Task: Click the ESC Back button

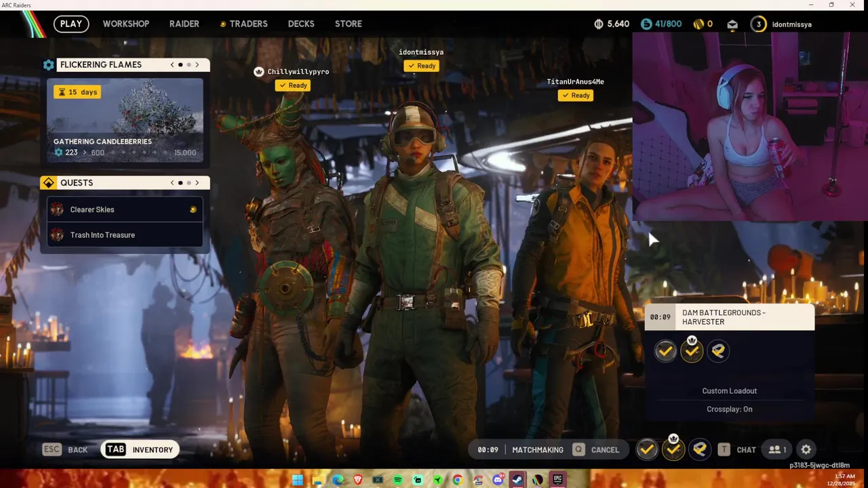Action: click(x=66, y=449)
